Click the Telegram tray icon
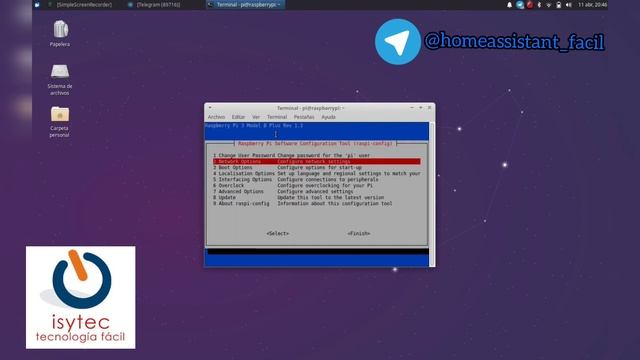This screenshot has height=360, width=640. pos(520,5)
